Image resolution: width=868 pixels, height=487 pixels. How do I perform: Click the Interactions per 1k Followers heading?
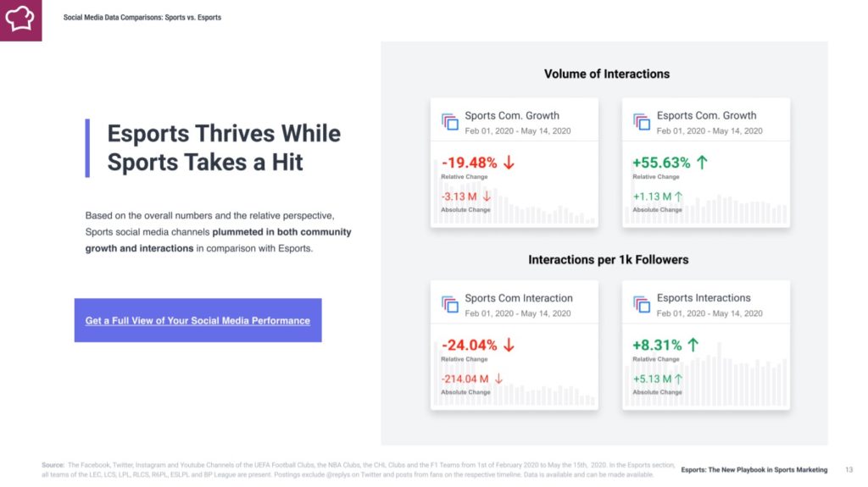tap(609, 259)
